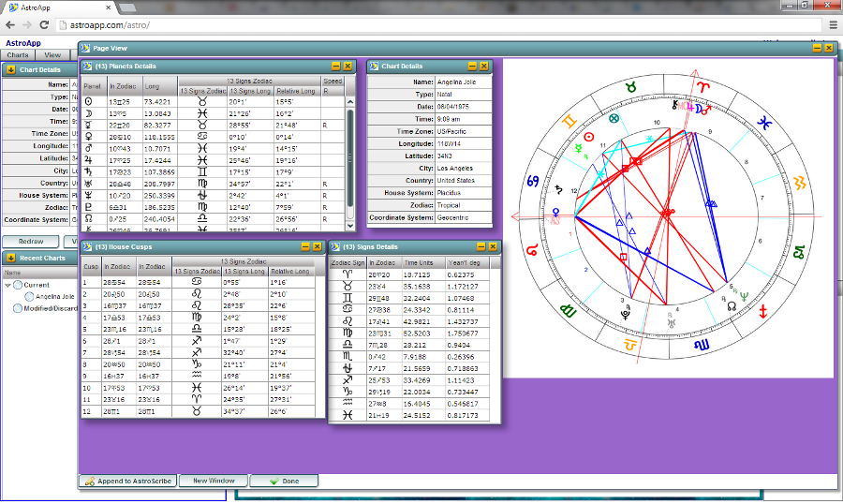
Task: Click the Append to AstroScribe button
Action: [127, 481]
